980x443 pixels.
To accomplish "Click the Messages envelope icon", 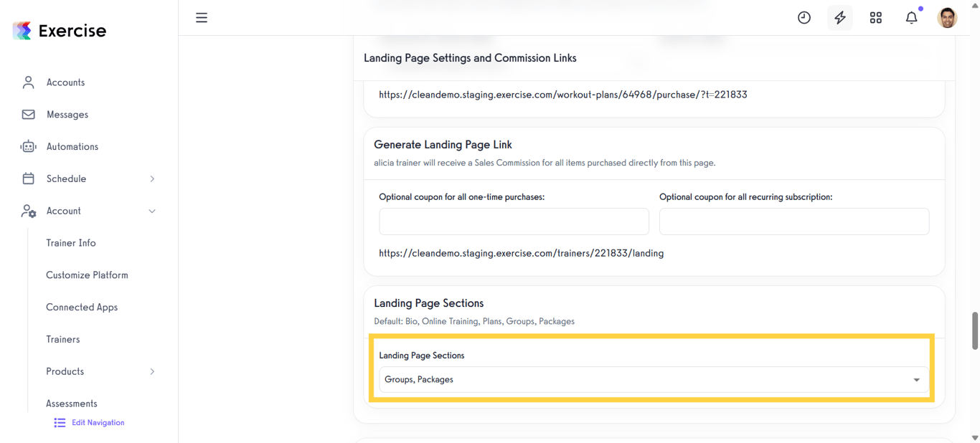I will tap(27, 114).
